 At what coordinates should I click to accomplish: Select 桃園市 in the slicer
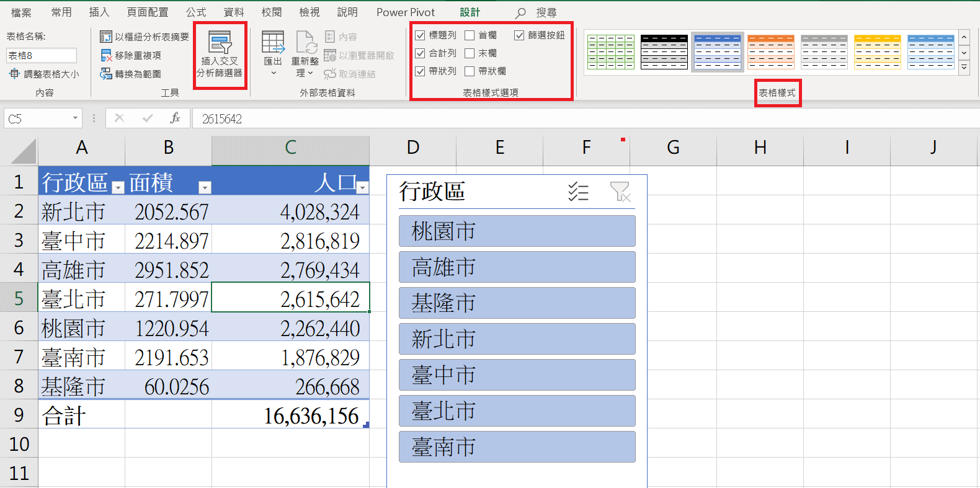tap(517, 231)
